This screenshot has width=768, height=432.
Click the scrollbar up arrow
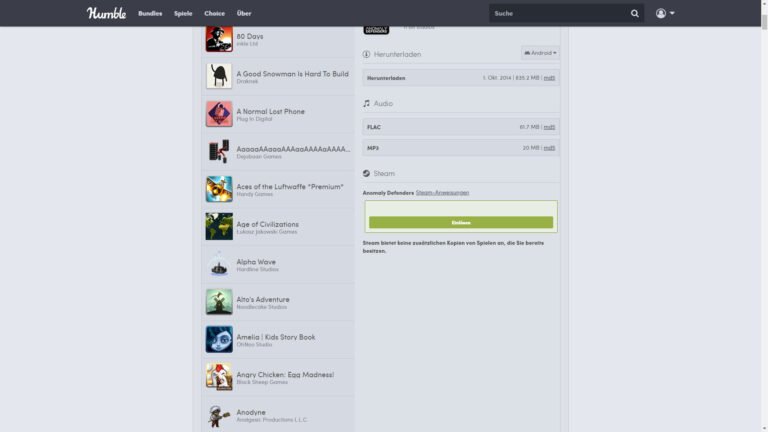(764, 3)
